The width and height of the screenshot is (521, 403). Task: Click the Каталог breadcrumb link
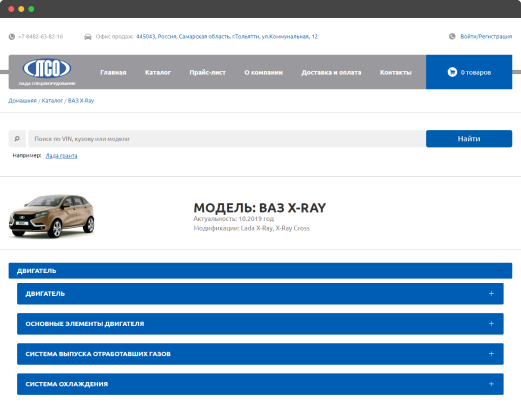pos(52,101)
